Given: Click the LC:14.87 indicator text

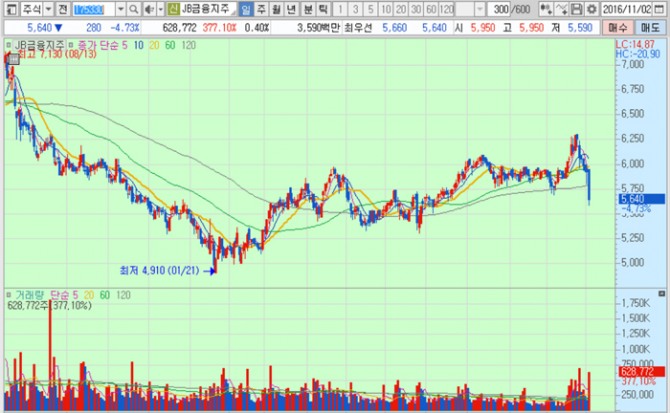Looking at the screenshot, I should [x=635, y=44].
